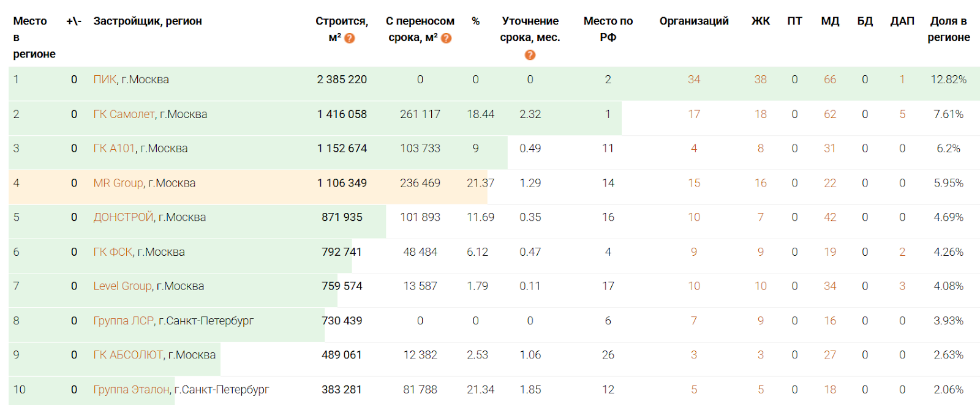Click column header Застройщик, регион
The image size is (980, 405).
click(x=148, y=21)
